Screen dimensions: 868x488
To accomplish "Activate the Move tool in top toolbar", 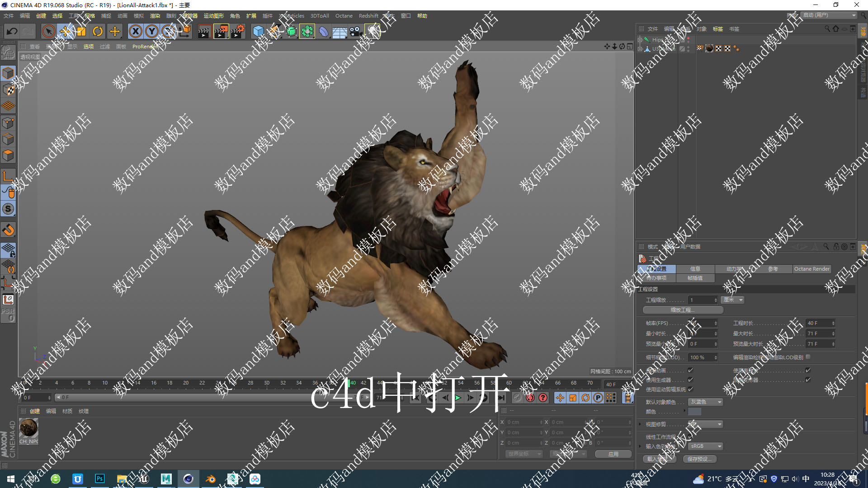I will [66, 31].
